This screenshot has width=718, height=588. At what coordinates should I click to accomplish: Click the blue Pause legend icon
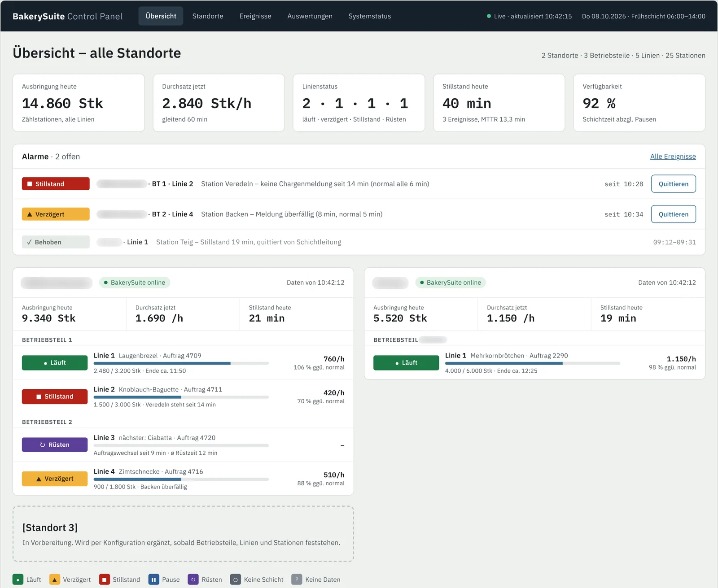click(x=154, y=579)
